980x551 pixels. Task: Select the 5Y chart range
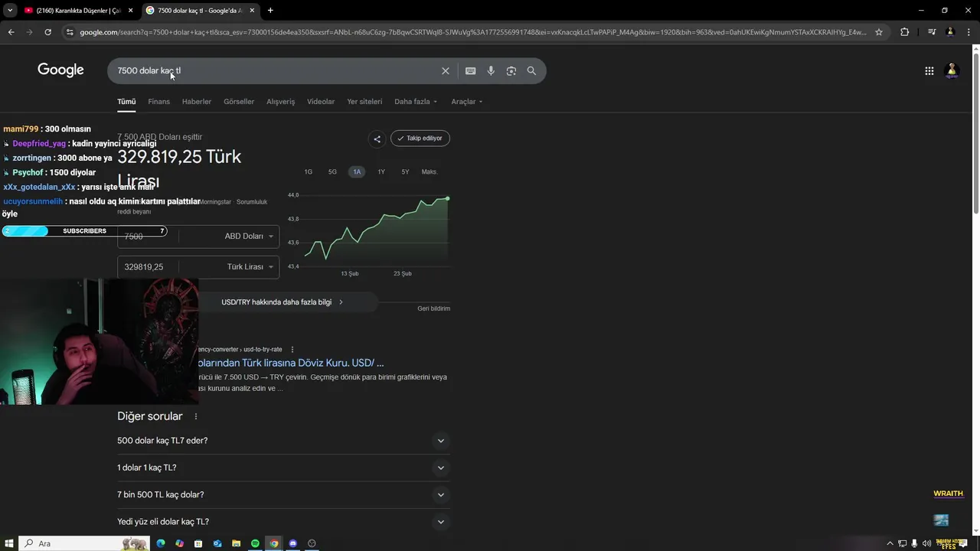405,172
